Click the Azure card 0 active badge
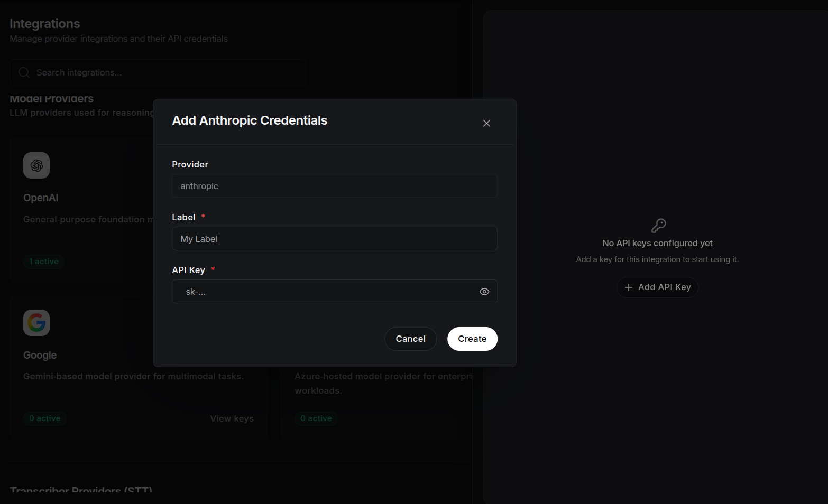 click(x=316, y=418)
